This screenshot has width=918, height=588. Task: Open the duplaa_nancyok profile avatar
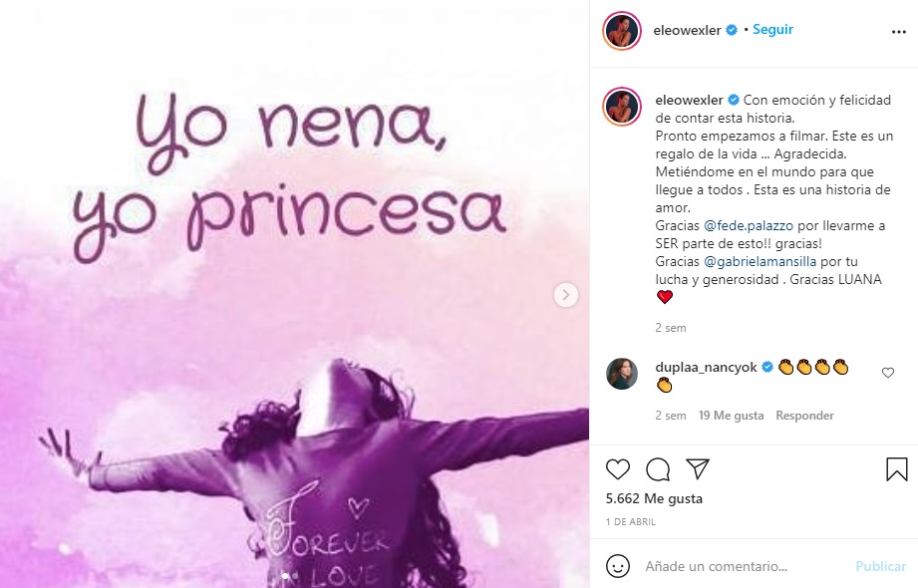click(622, 373)
